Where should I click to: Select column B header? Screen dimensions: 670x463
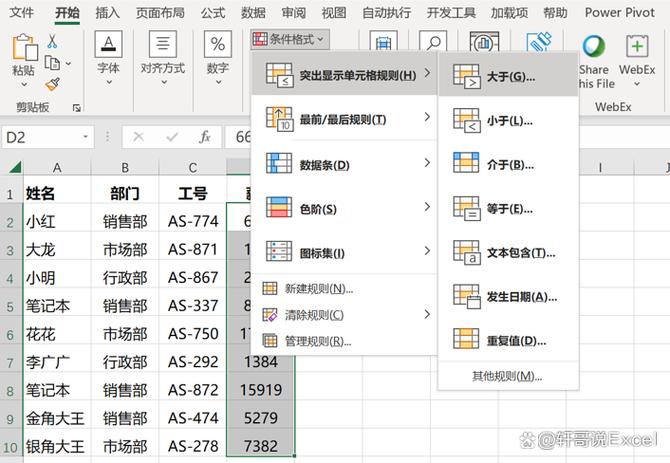pos(125,167)
